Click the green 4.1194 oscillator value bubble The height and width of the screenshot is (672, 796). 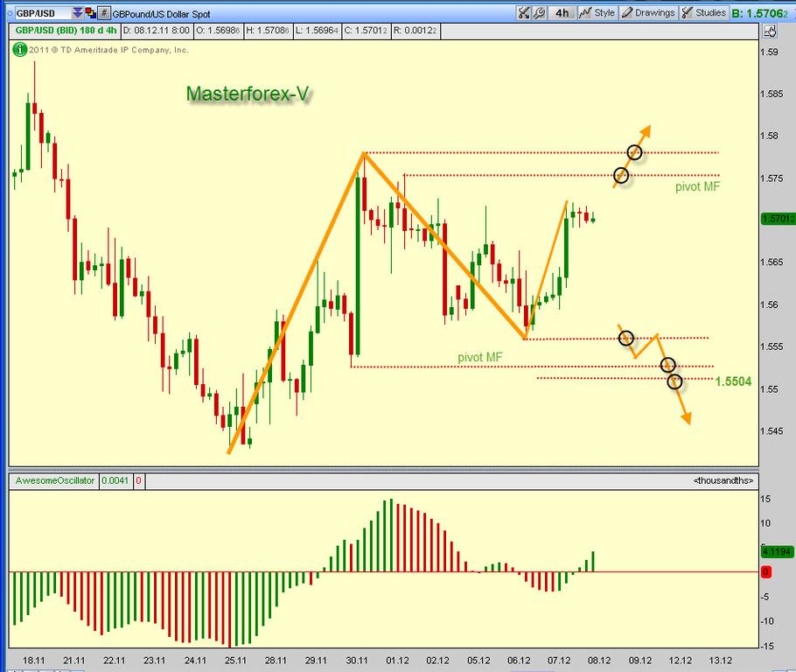tap(777, 551)
